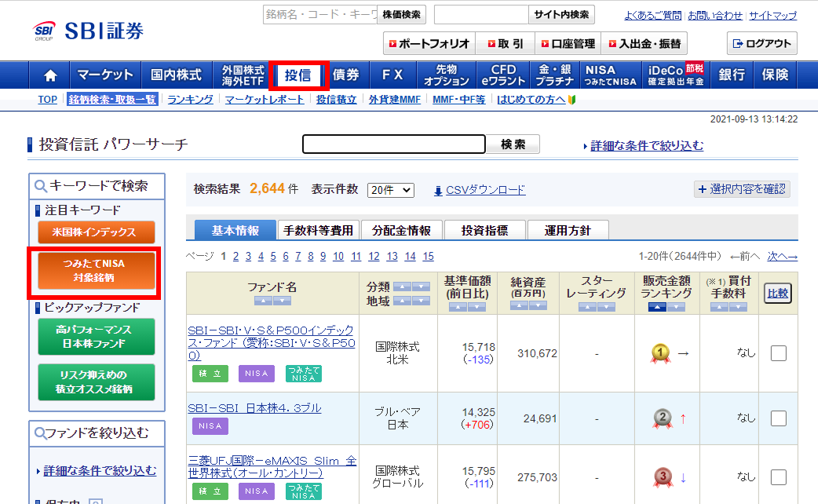This screenshot has width=818, height=504.
Task: Click 検索 button in power search
Action: click(x=513, y=144)
